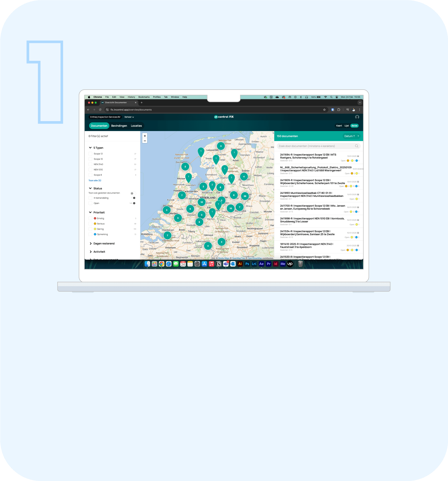
Task: Open Notion from the dock
Action: [x=219, y=264]
